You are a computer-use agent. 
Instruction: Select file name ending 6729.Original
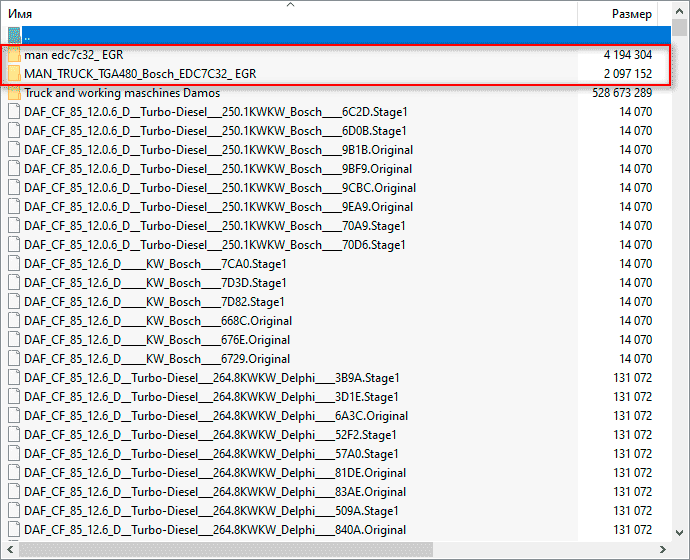[157, 359]
